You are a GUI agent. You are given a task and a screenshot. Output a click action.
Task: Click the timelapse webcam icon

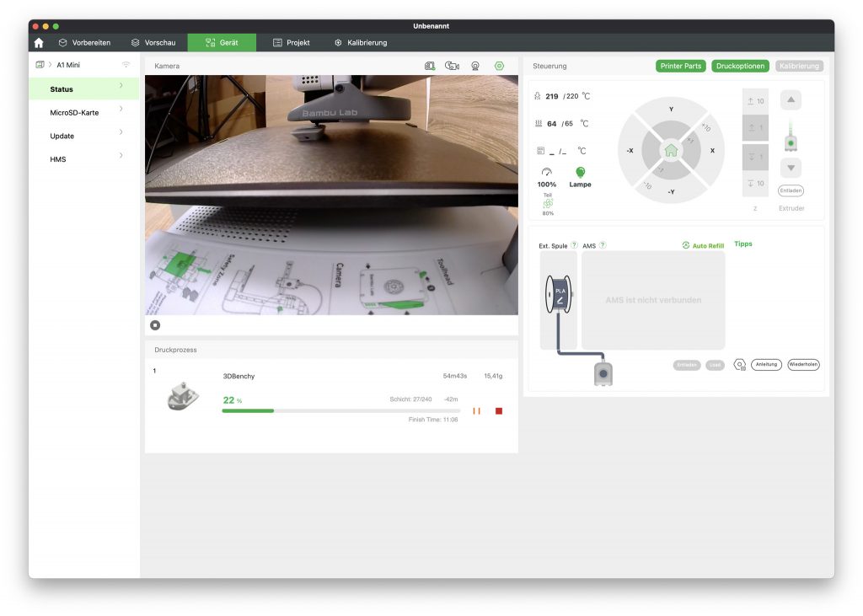pyautogui.click(x=475, y=66)
